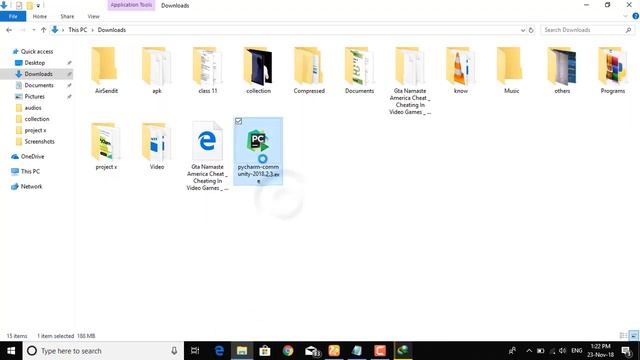Screen dimensions: 640x360
Task: Open the apk folder
Action: tap(157, 70)
